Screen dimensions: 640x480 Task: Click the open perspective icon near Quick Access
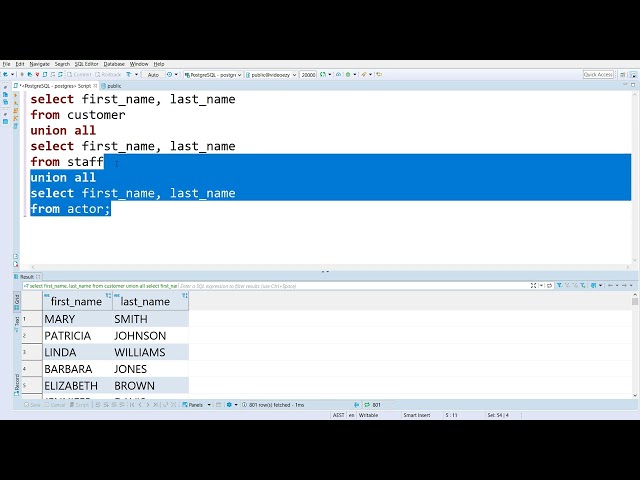point(622,74)
